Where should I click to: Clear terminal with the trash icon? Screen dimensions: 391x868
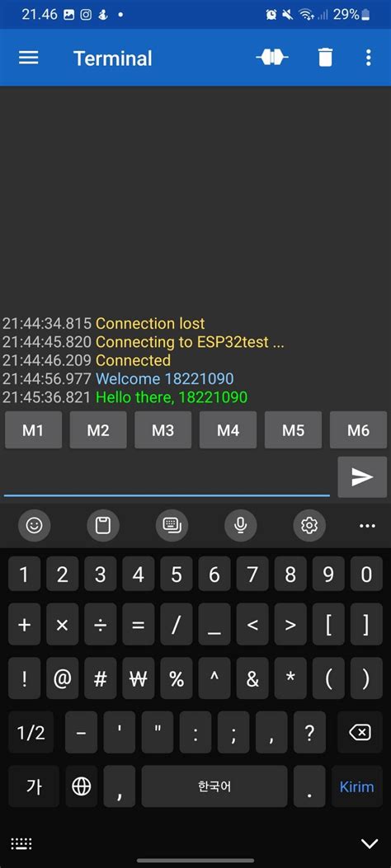tap(326, 58)
